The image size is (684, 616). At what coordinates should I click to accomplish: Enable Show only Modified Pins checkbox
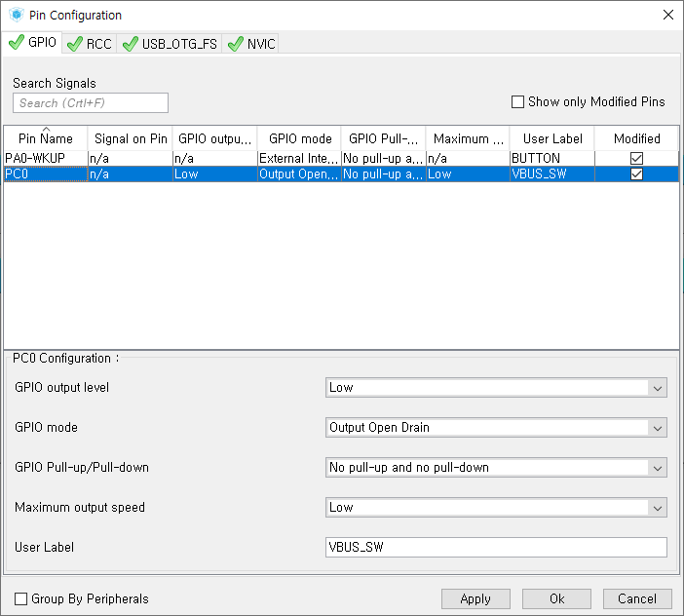[517, 102]
